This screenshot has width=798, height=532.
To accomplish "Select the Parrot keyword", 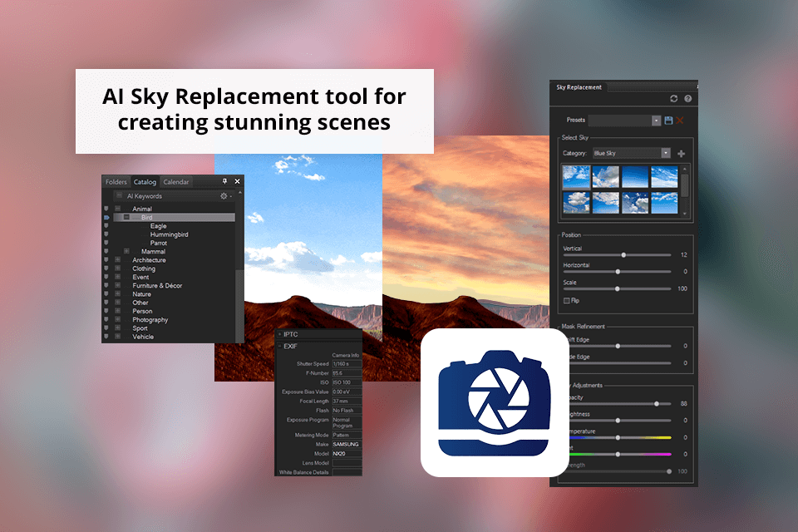I will (x=158, y=243).
